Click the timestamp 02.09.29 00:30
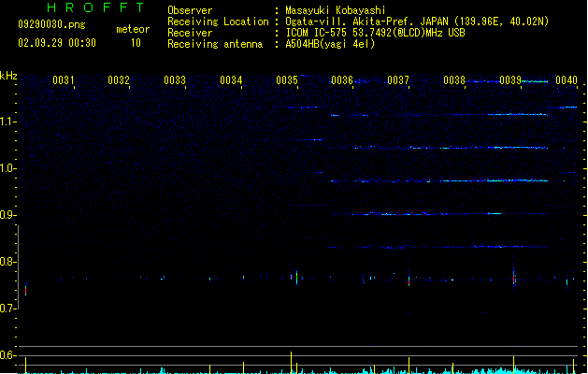The width and height of the screenshot is (588, 374). 57,43
